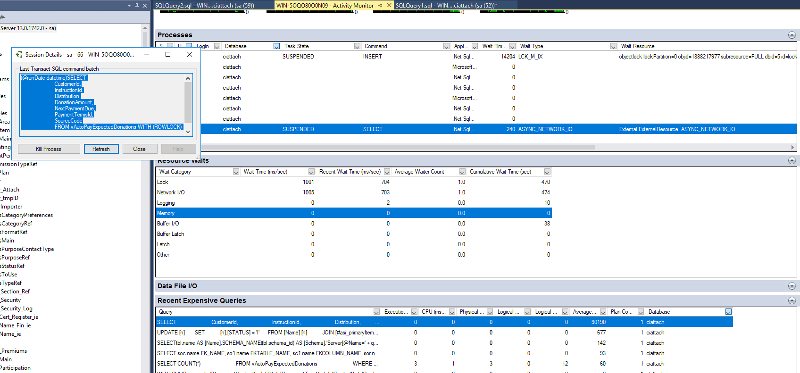Screen dimensions: 800x373
Task: Open Login column filter in Processes
Action: (x=217, y=46)
